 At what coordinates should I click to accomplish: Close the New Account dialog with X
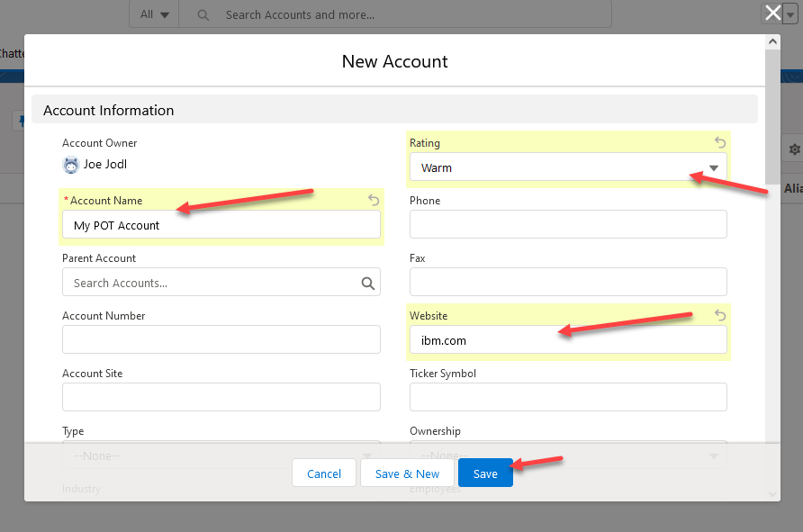click(772, 13)
